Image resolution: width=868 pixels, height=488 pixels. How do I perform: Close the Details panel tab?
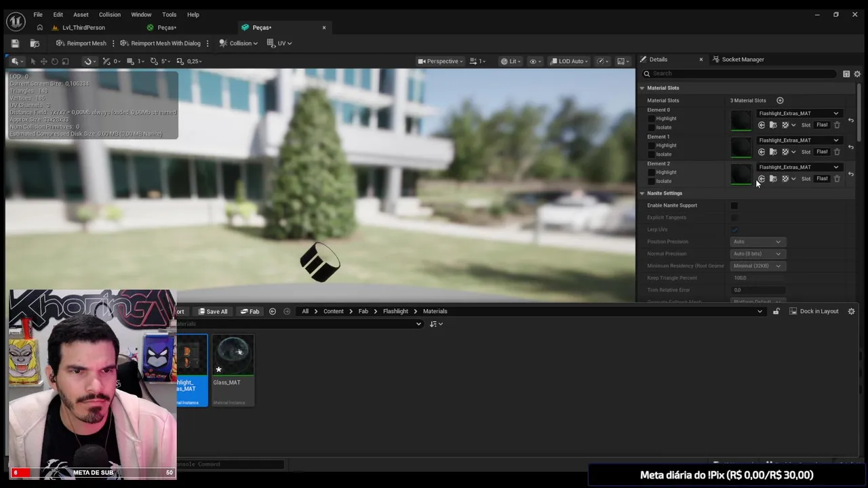(701, 60)
